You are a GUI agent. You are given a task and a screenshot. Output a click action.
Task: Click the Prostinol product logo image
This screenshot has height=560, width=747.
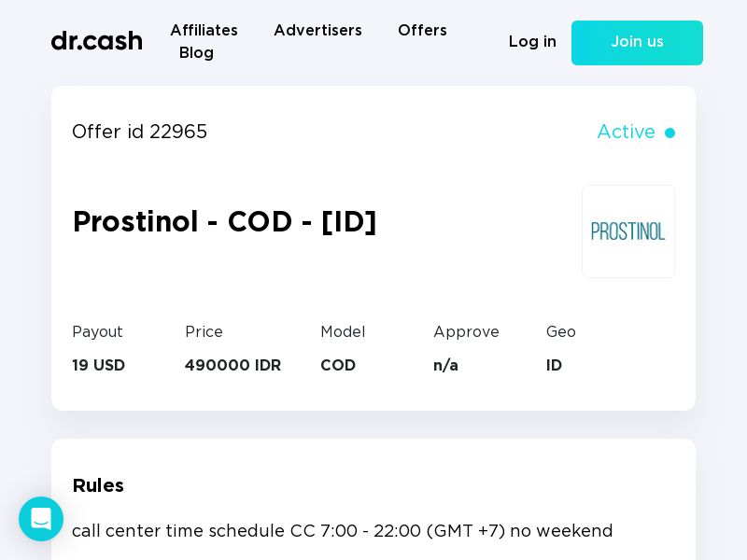[x=628, y=231]
